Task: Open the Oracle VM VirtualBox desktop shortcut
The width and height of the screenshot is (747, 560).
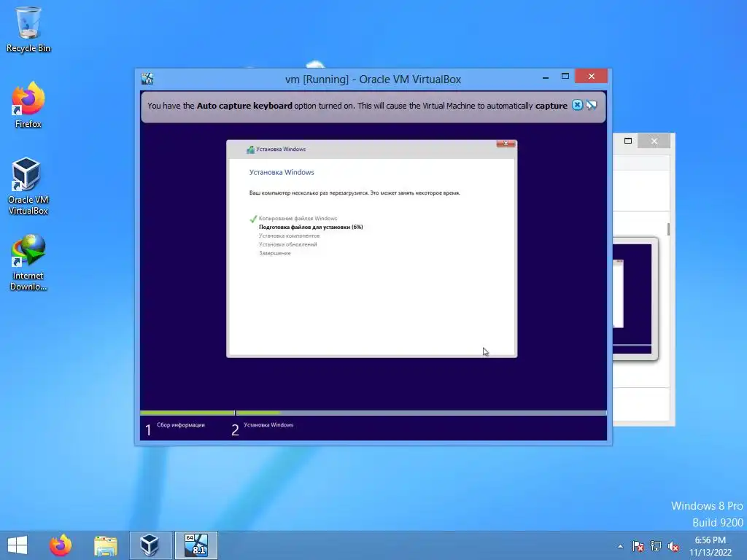Action: click(x=28, y=186)
